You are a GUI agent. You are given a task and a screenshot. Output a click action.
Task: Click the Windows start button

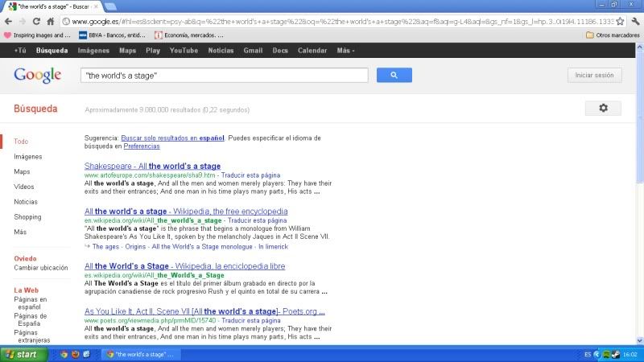[x=24, y=354]
